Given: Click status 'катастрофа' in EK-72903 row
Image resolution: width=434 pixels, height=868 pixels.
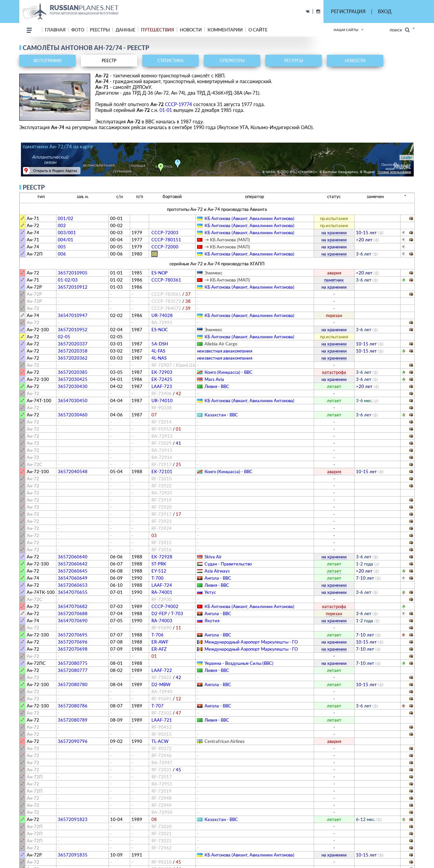Looking at the screenshot, I should (x=334, y=372).
